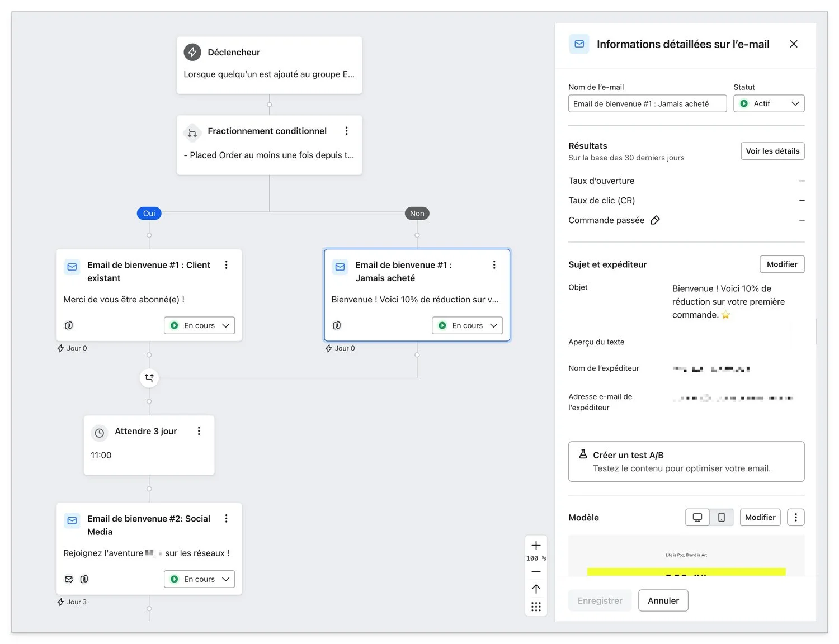Image resolution: width=839 pixels, height=644 pixels.
Task: Open three-dot menu on Attendre 3 jour
Action: 199,431
